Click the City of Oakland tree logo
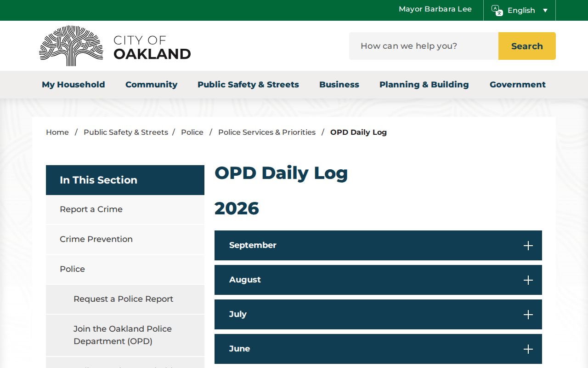Viewport: 588px width, 368px height. (x=71, y=46)
